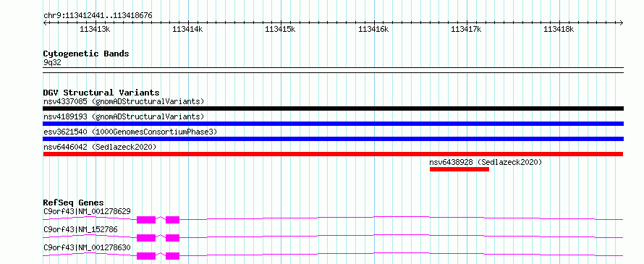Click the Cytogenetic Bands track heading
The width and height of the screenshot is (644, 264).
coord(86,54)
